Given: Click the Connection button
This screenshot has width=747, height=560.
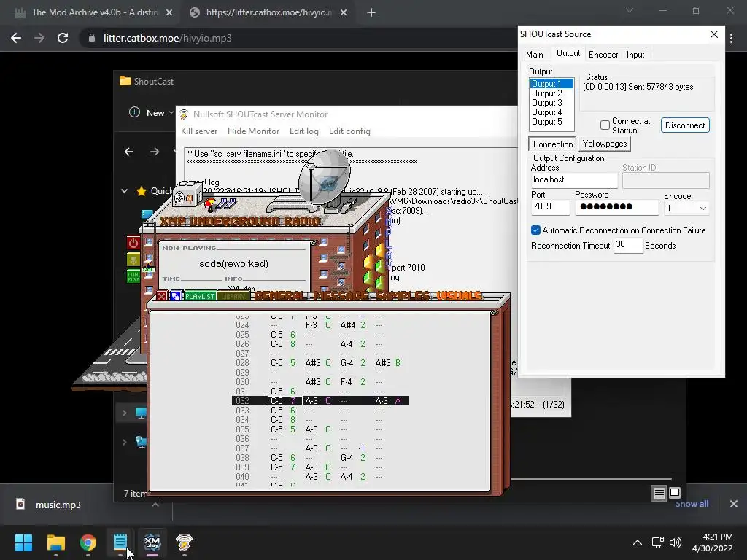Looking at the screenshot, I should click(x=553, y=144).
